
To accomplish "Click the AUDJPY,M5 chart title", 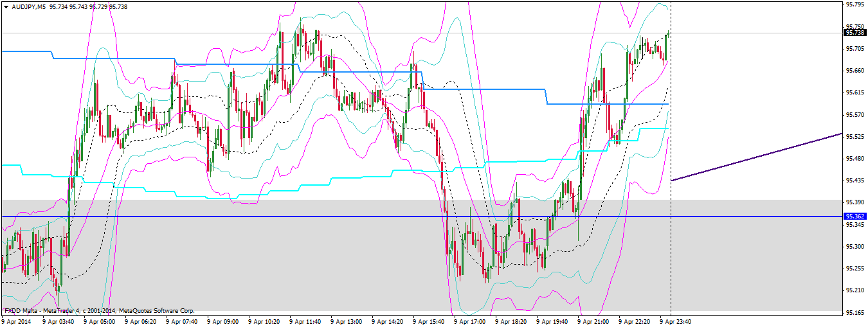I will click(x=29, y=6).
